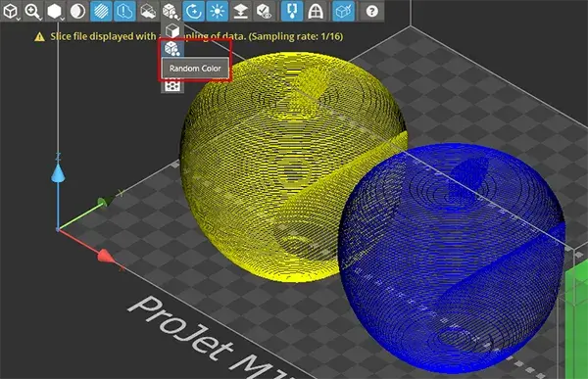588x379 pixels.
Task: Click the red X axis arrow
Action: (x=106, y=256)
